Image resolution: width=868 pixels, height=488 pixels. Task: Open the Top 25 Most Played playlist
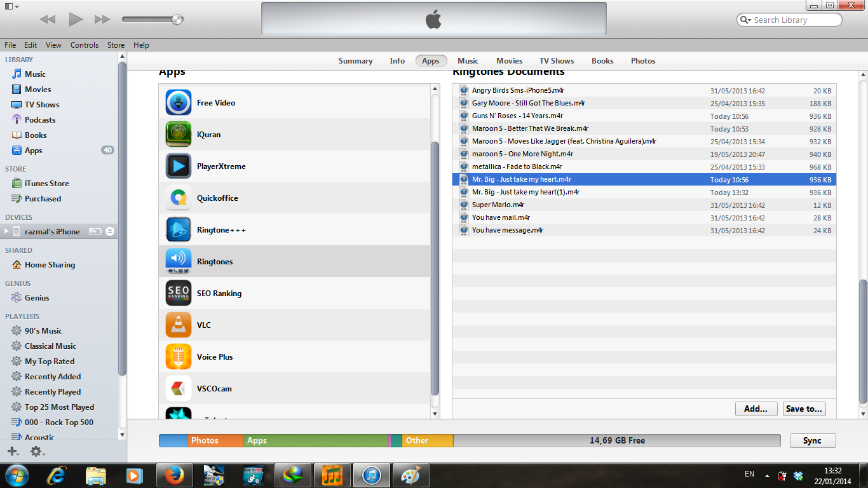(59, 407)
